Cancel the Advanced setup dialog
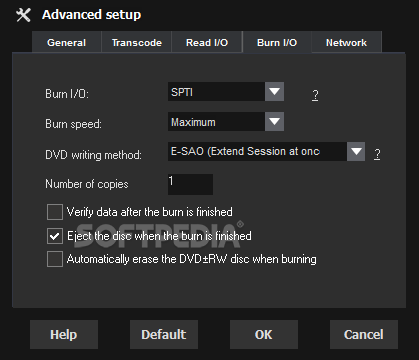This screenshot has height=360, width=419. point(364,334)
